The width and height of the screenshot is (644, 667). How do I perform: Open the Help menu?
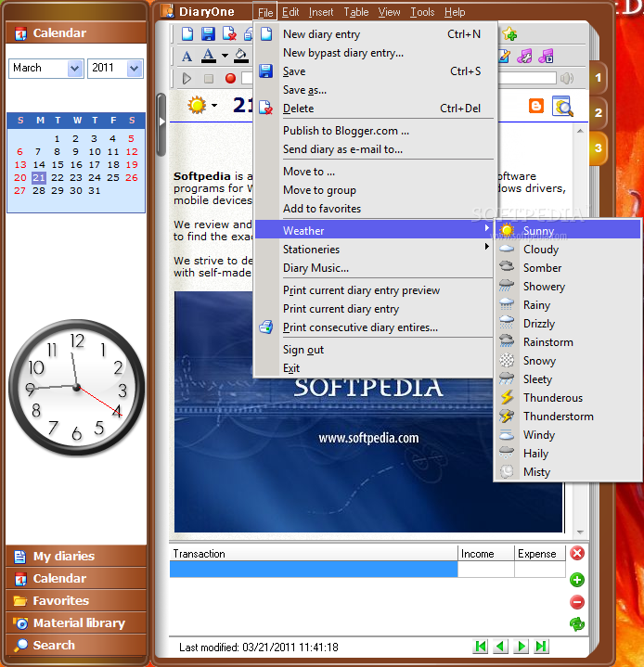coord(455,12)
